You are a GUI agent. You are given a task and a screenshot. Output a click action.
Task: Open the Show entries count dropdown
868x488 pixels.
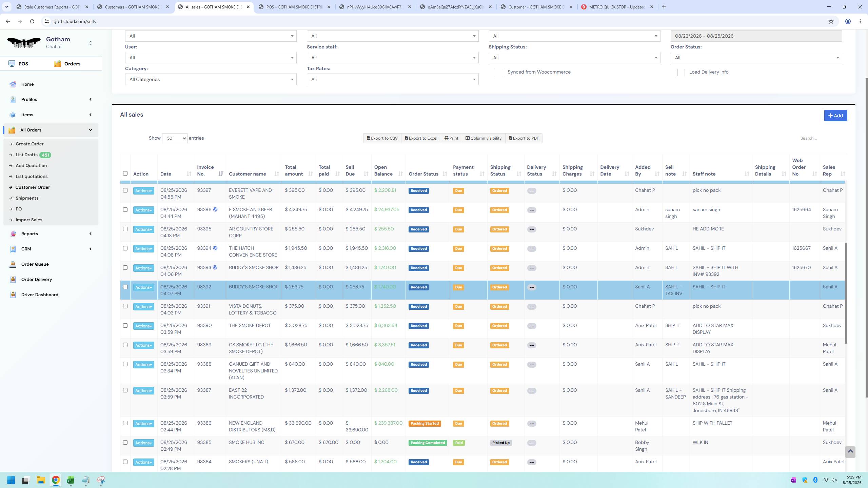tap(175, 138)
